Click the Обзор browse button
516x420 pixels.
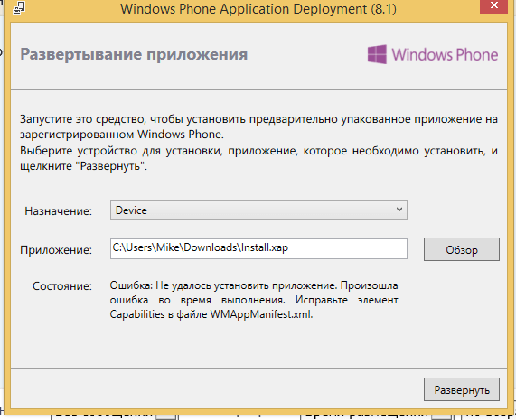tap(462, 249)
